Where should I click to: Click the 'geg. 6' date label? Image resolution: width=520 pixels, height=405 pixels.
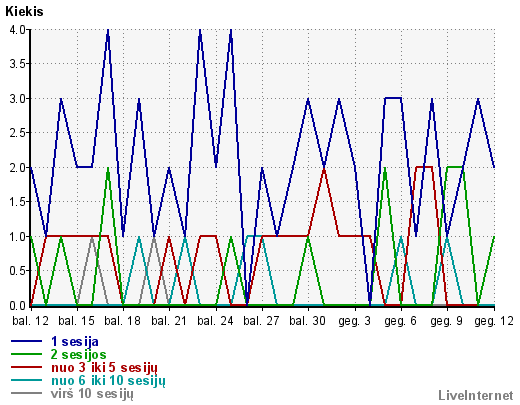[400, 321]
